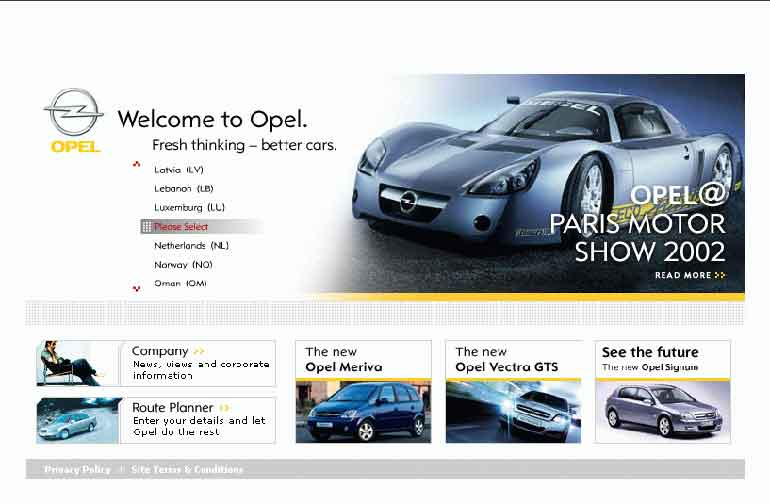Screen dimensions: 770x504
Task: Click the Opel Vectra GTS car photo
Action: 513,412
